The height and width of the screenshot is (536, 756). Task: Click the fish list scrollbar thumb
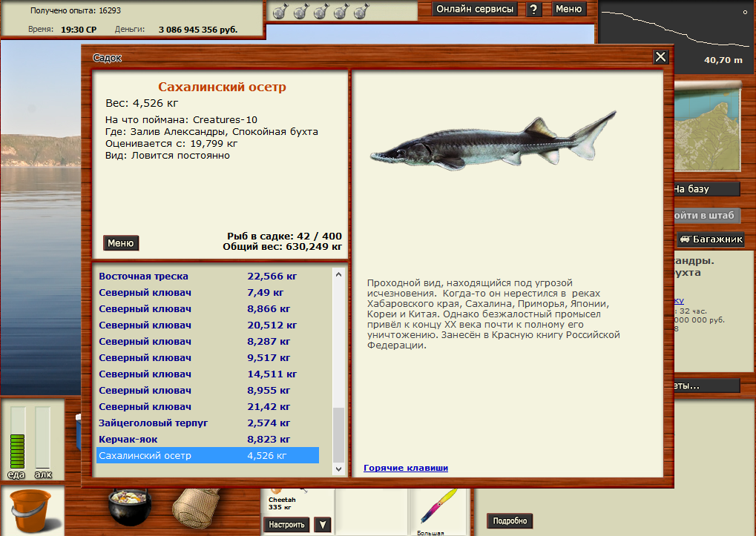coord(338,435)
